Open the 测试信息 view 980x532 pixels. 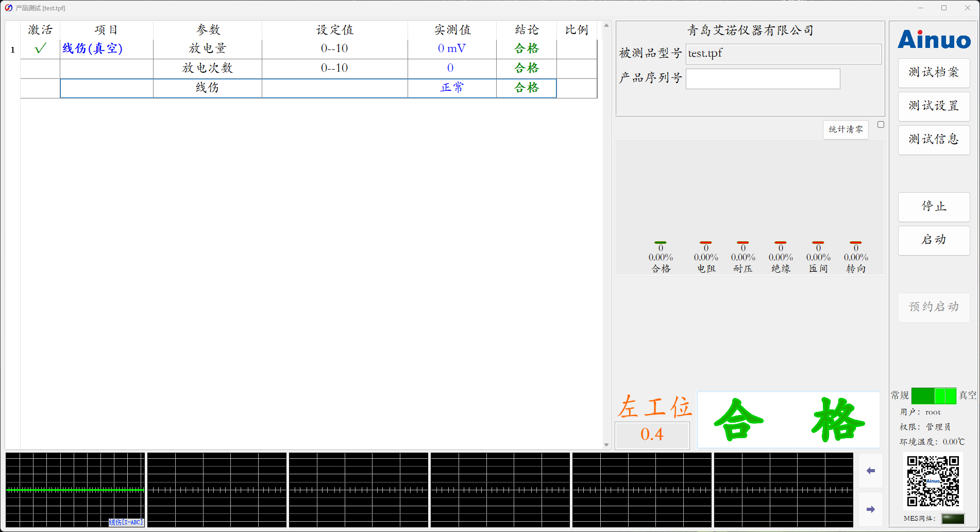pos(934,140)
